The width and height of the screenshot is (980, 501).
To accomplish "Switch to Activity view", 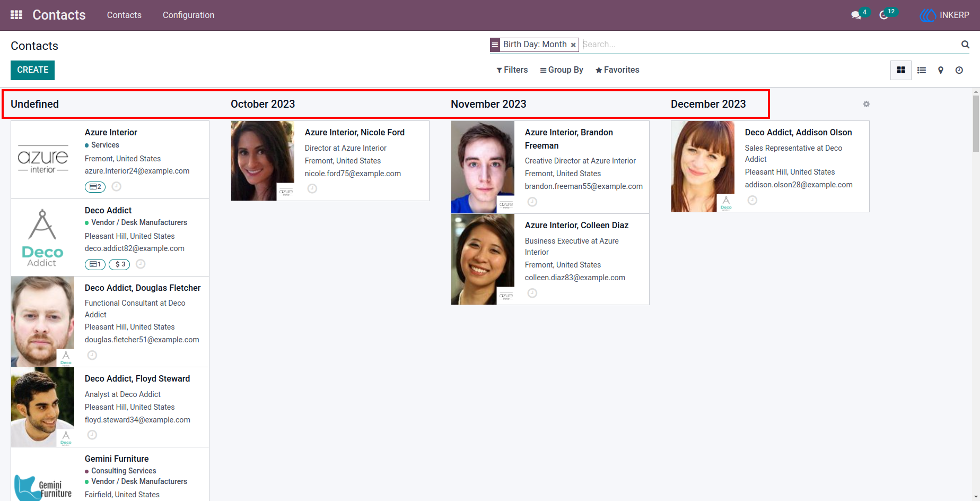I will [959, 70].
